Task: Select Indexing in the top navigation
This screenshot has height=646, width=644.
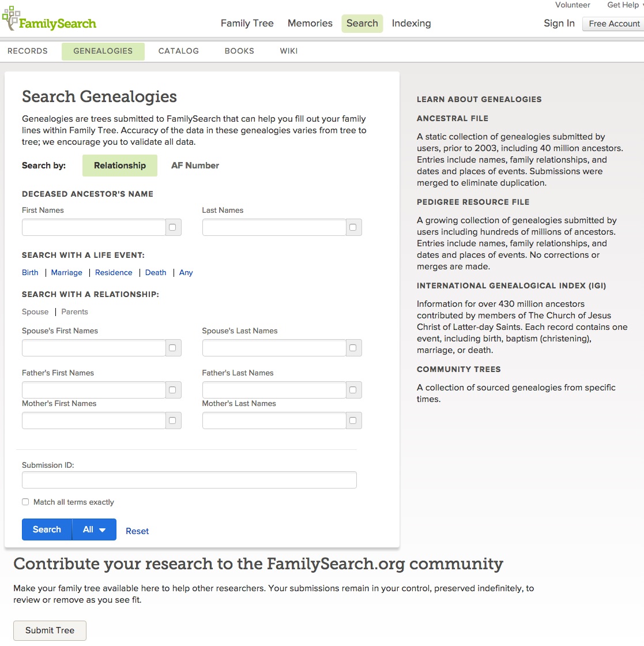Action: (411, 24)
